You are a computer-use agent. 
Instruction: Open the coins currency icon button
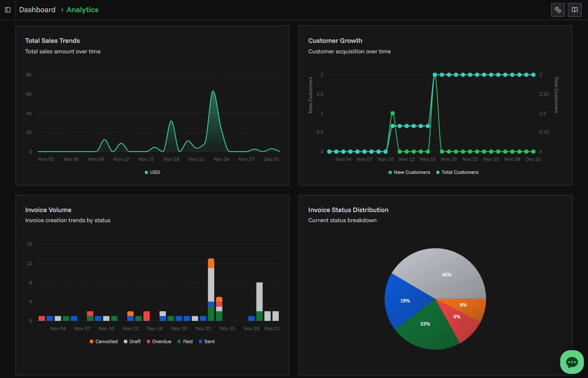point(558,10)
